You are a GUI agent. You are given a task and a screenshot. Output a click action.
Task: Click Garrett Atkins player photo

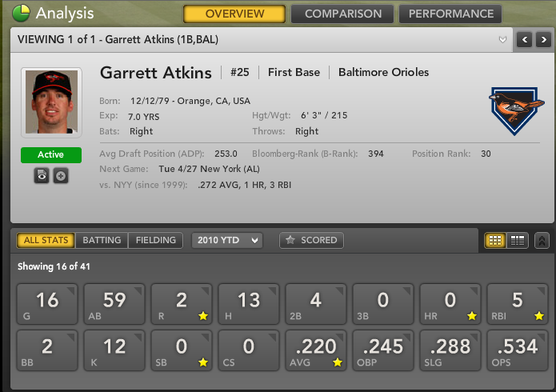51,102
